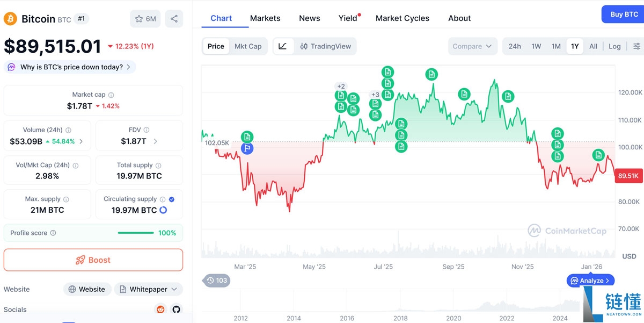Screen dimensions: 644x323
Task: Open the GitHub social icon
Action: click(x=176, y=310)
